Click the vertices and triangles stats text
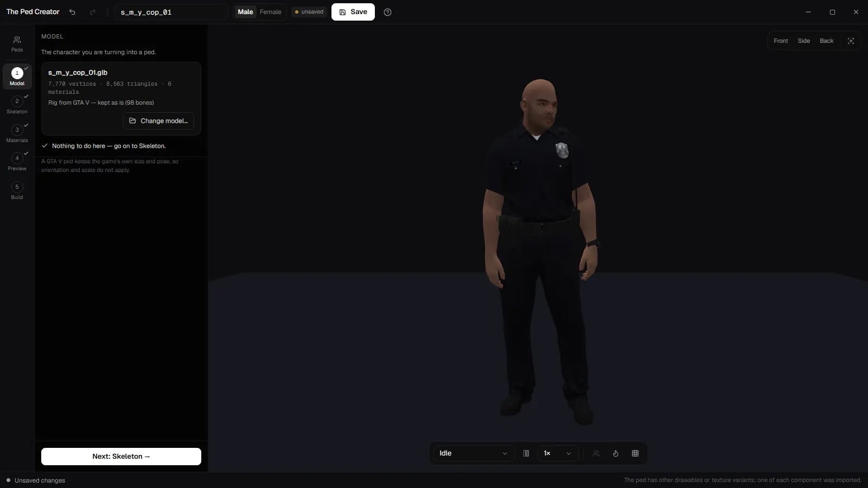The image size is (868, 488). click(110, 88)
